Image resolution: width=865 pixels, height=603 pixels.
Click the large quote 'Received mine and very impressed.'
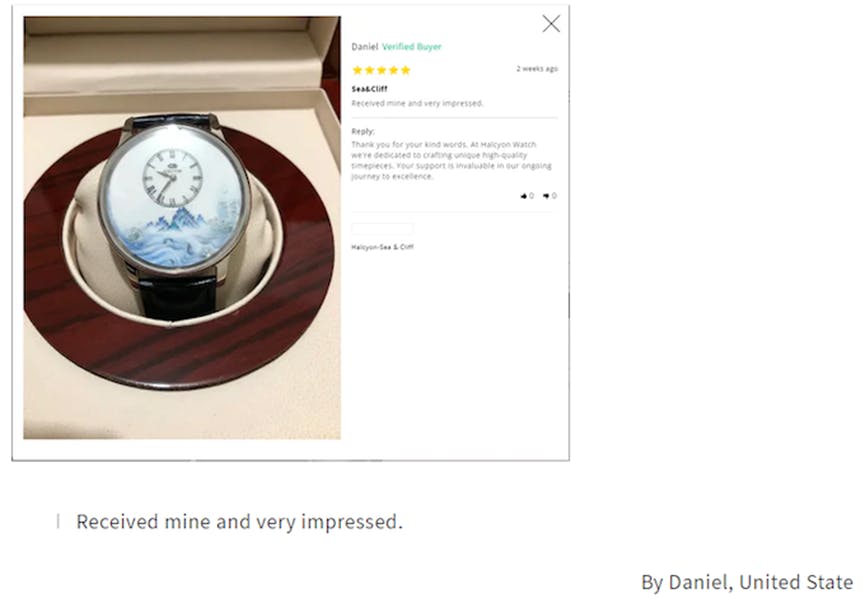(x=239, y=522)
